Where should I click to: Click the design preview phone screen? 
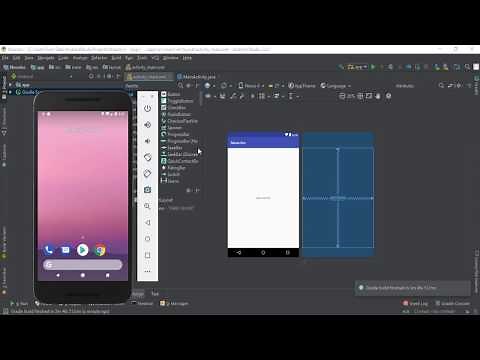[263, 194]
